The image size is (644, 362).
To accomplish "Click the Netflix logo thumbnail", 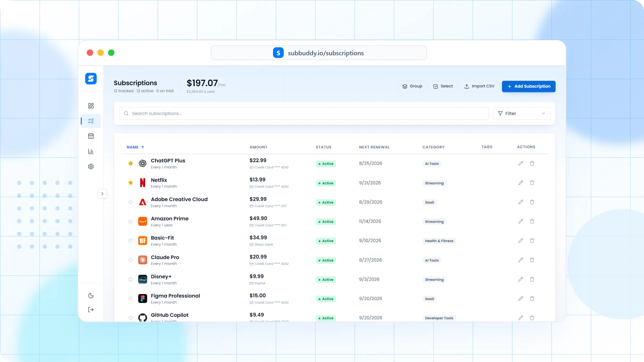I will 143,183.
